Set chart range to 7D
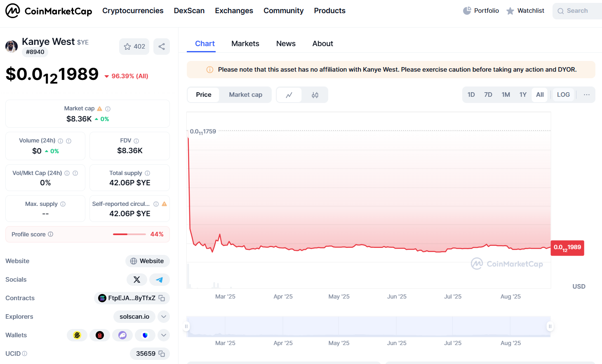Screen dimensions: 602x364 (488, 95)
